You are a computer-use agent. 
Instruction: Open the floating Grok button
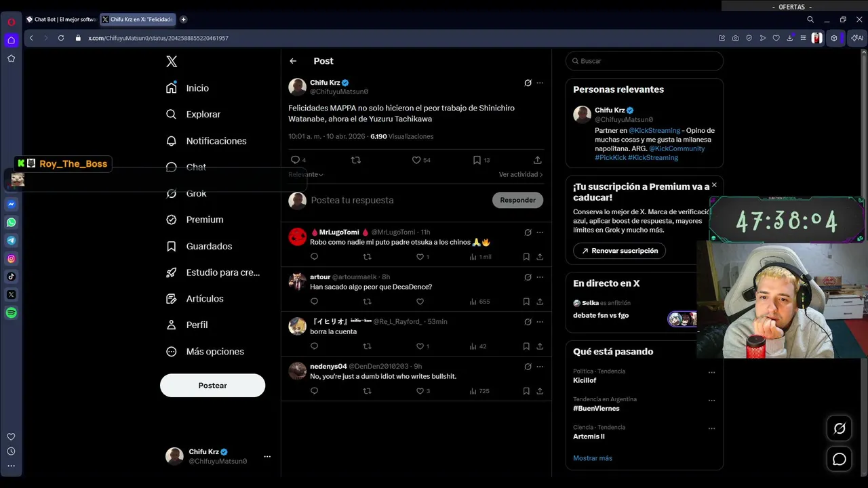click(x=840, y=428)
